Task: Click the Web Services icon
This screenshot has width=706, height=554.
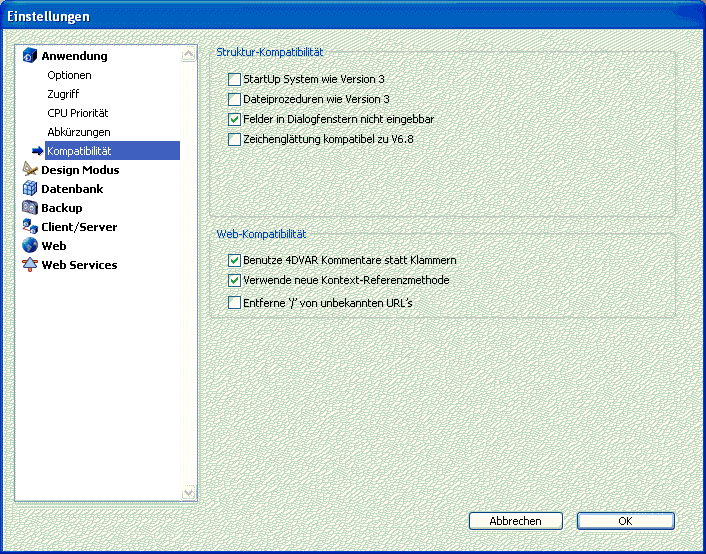Action: point(29,265)
